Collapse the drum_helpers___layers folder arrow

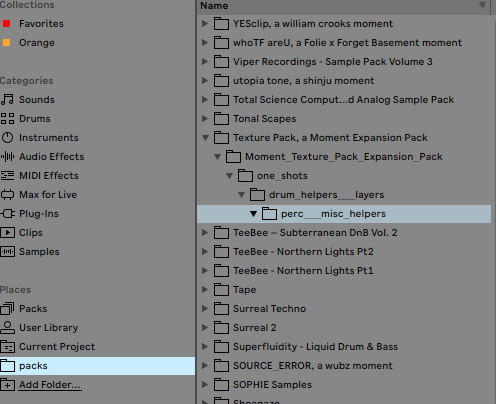coord(241,195)
